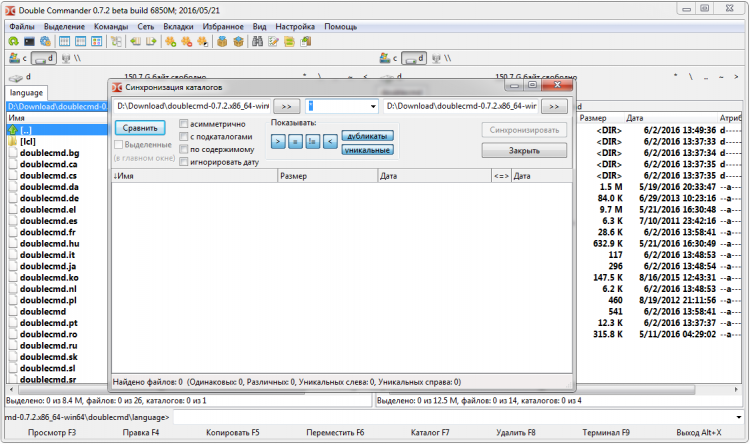Click the Терминал F9 button
The width and height of the screenshot is (750, 444).
606,433
